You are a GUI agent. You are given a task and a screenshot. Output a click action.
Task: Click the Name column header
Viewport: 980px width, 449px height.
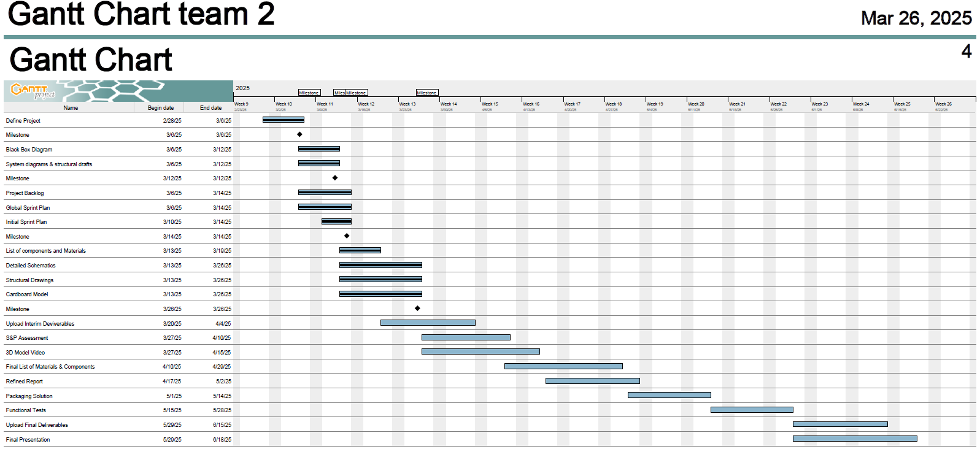click(x=71, y=108)
